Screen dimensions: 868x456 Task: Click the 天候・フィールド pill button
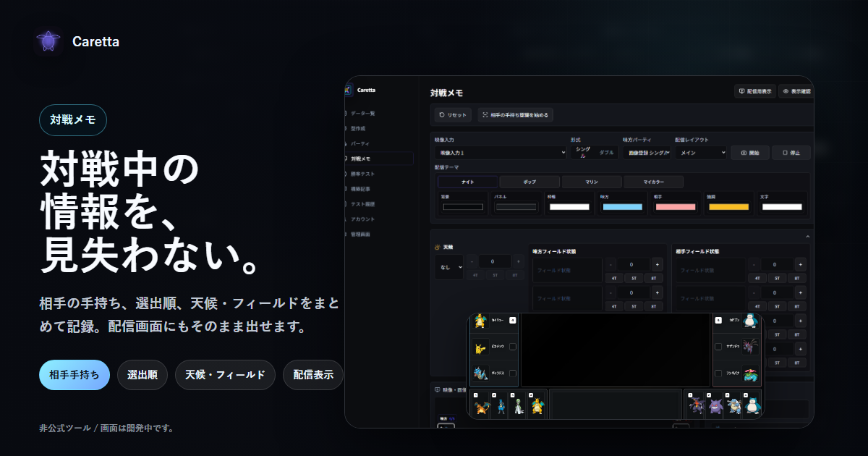[x=225, y=375]
